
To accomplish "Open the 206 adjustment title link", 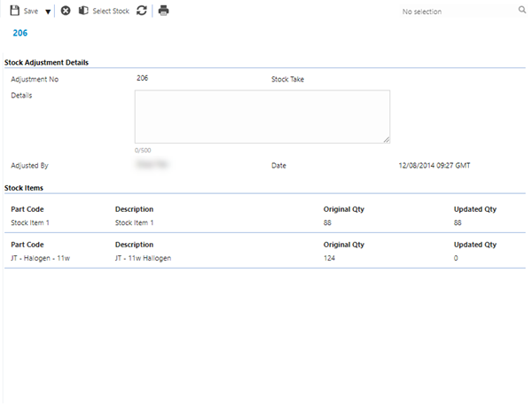I will coord(20,32).
